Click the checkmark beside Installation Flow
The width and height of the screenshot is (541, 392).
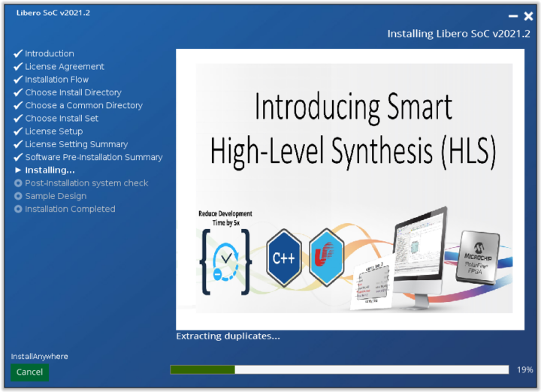pos(18,80)
